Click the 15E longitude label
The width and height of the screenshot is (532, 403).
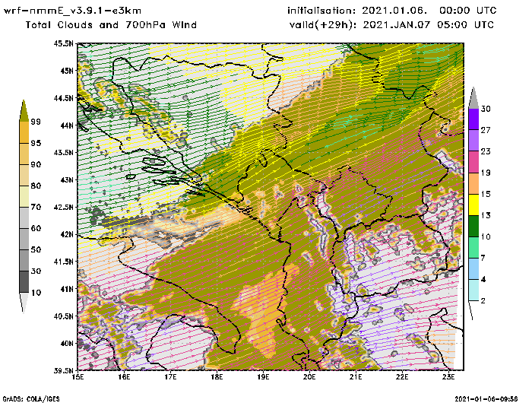pos(78,377)
